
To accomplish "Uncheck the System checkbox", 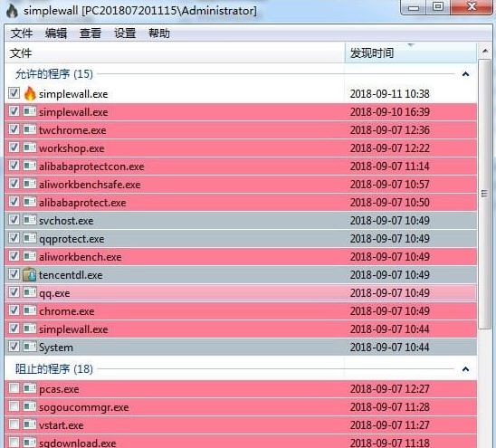I will point(14,347).
